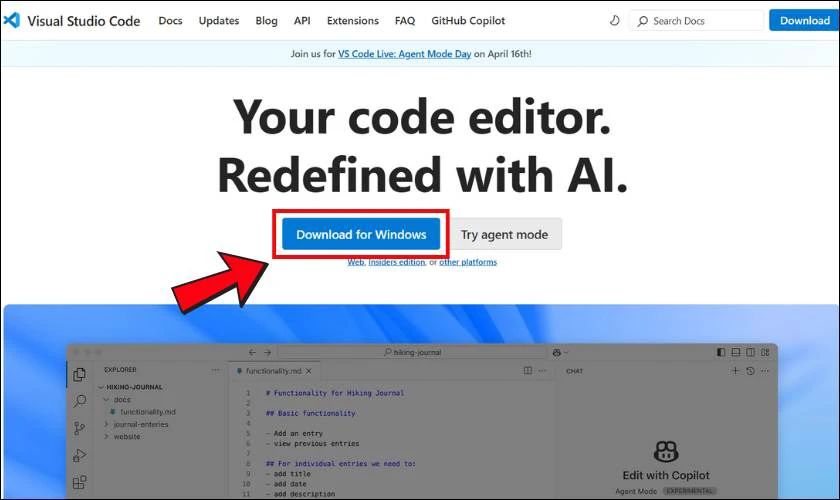Click the large Copilot icon above Edit with Copilot
The height and width of the screenshot is (500, 840).
[666, 451]
